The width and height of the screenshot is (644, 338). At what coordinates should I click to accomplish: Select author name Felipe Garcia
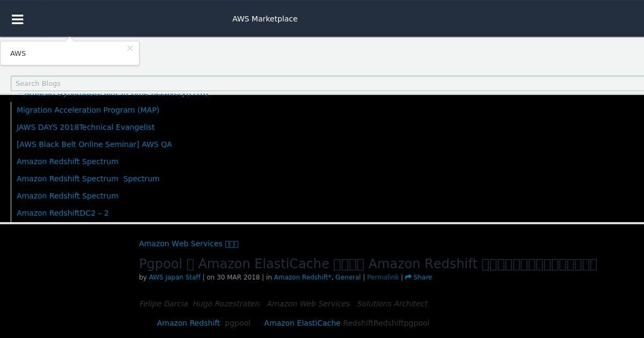pos(163,304)
